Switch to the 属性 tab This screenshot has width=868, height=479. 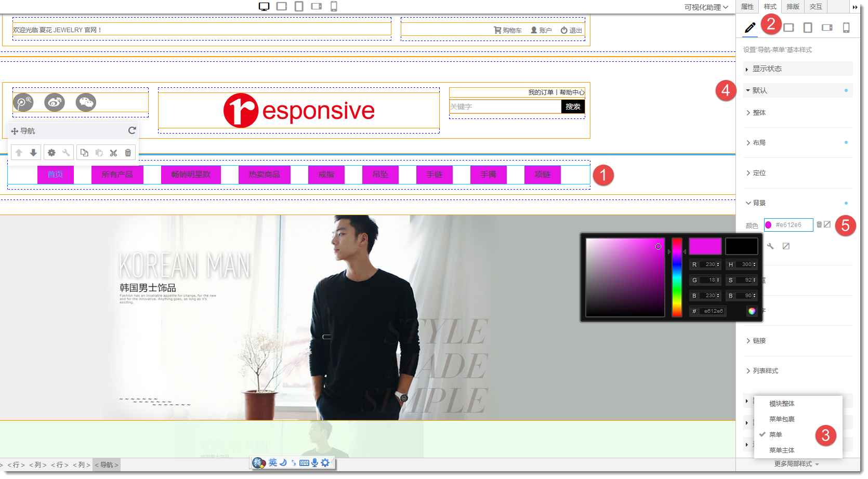(x=747, y=7)
